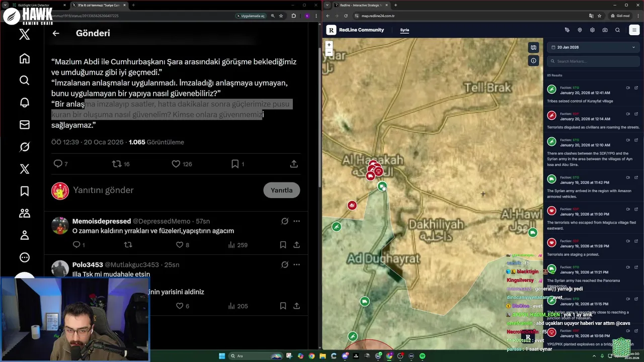Viewport: 644px width, 362px height.
Task: Like Memoisdepressed's reply with 8 likes
Action: tap(183, 245)
